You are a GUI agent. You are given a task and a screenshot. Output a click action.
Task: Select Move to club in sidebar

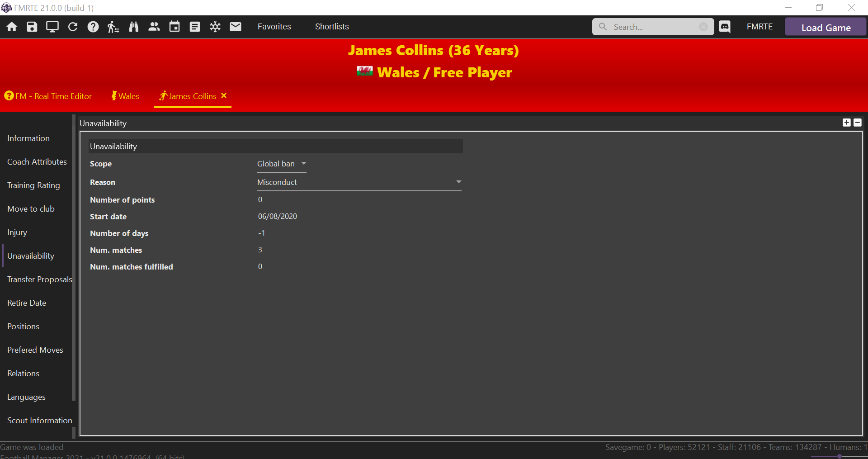click(31, 209)
